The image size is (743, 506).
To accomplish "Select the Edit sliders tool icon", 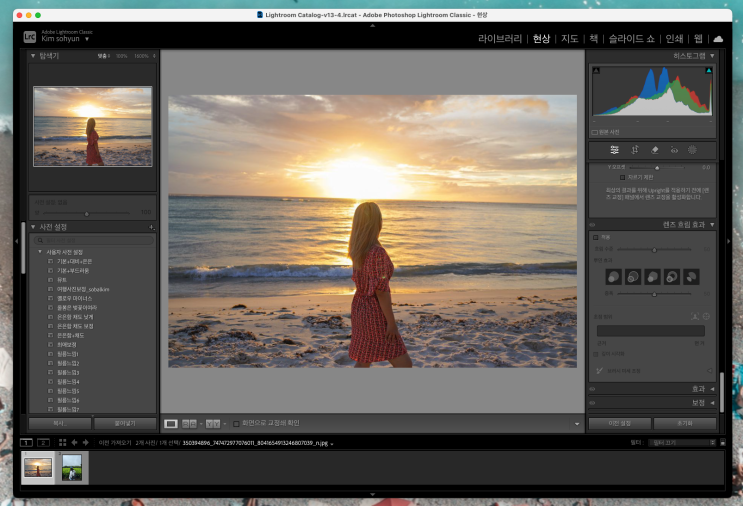I will tap(615, 150).
